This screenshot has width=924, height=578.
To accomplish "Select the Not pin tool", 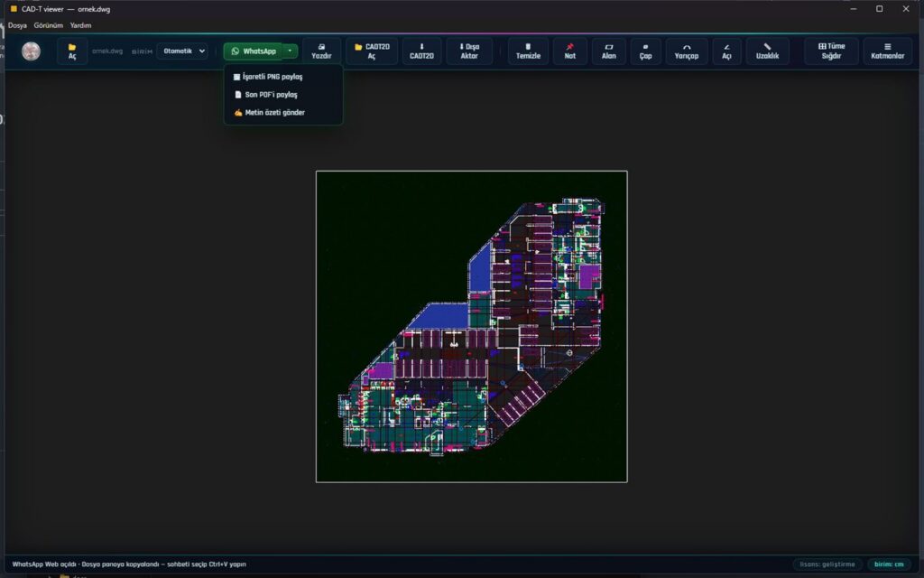I will click(570, 51).
